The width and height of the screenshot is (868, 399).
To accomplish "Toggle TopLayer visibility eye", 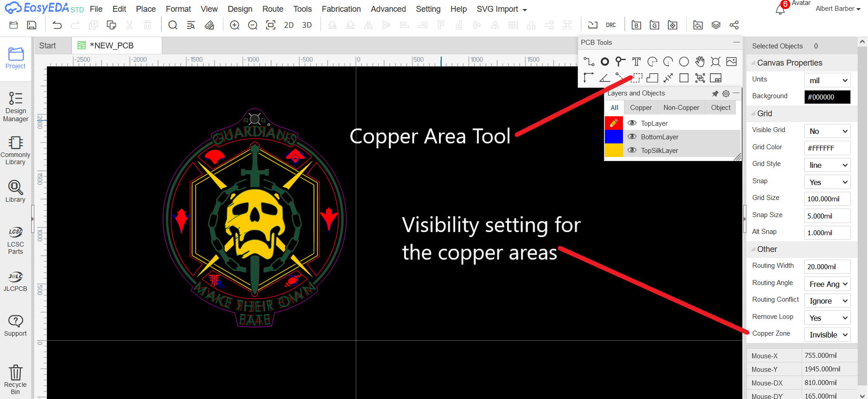I will point(632,123).
